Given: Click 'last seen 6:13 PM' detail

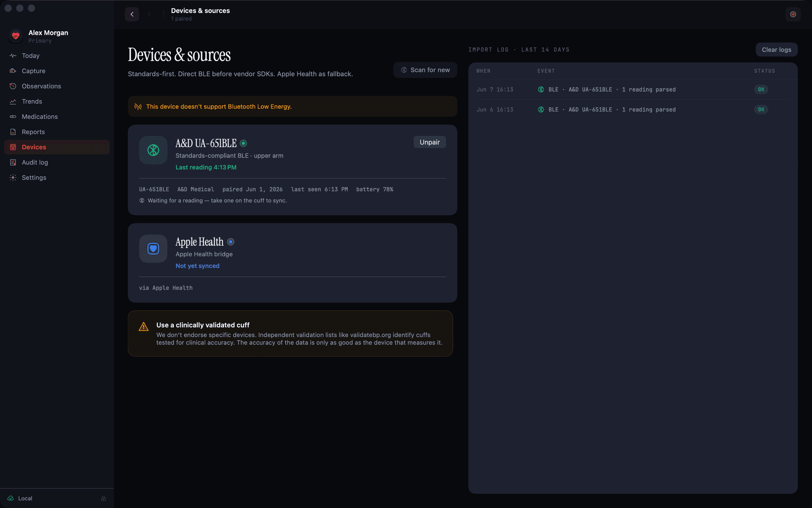Looking at the screenshot, I should [319, 190].
